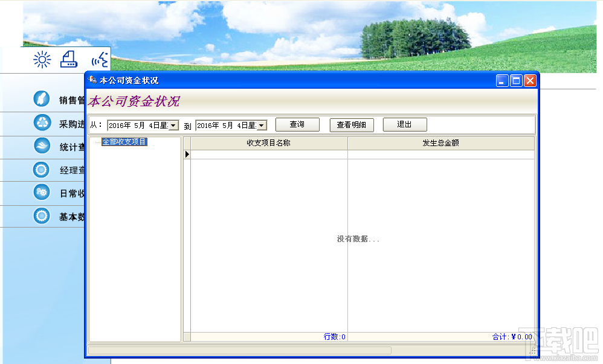Click the gear icon next to 经理查询

[x=41, y=170]
